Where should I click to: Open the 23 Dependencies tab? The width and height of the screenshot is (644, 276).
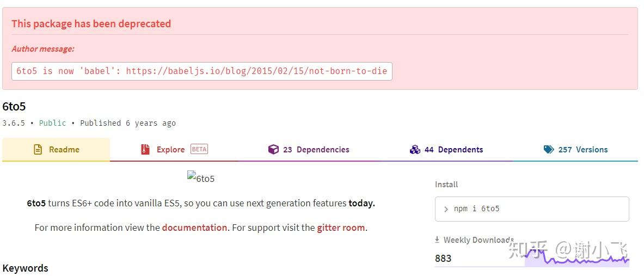click(x=316, y=150)
